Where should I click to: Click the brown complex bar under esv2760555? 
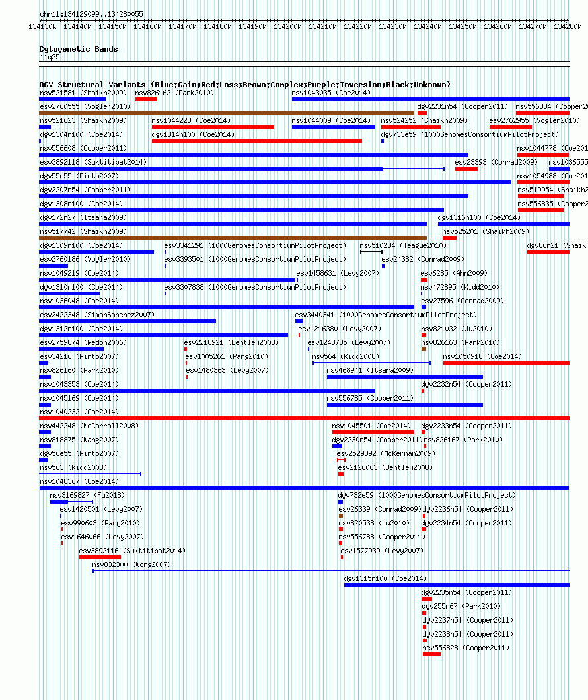(x=227, y=113)
